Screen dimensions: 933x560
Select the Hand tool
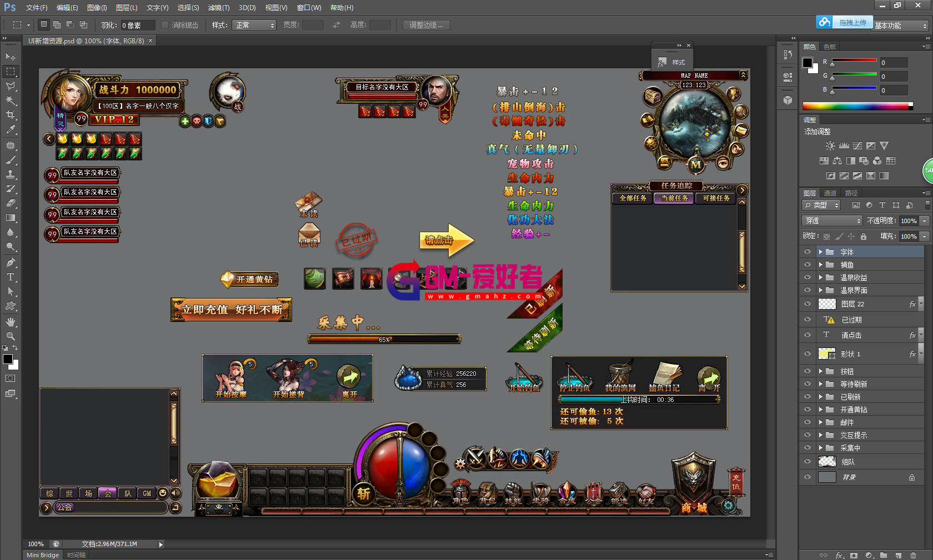tap(11, 322)
